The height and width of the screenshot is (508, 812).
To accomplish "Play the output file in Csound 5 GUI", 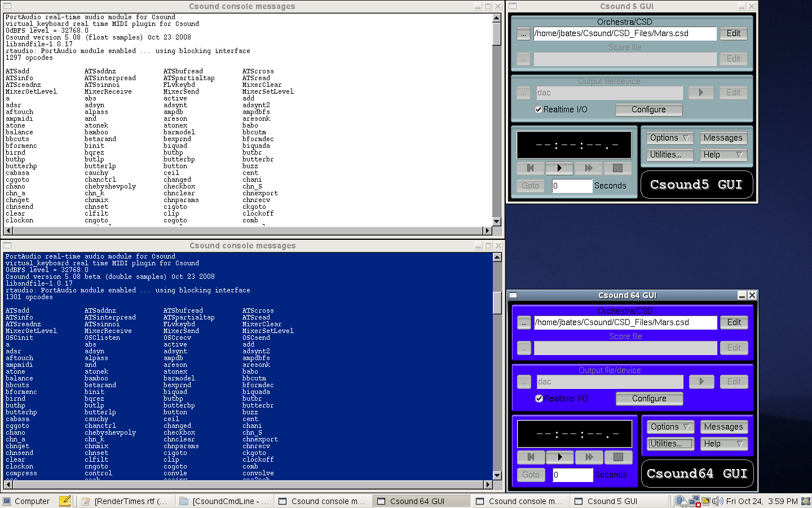I will tap(701, 93).
